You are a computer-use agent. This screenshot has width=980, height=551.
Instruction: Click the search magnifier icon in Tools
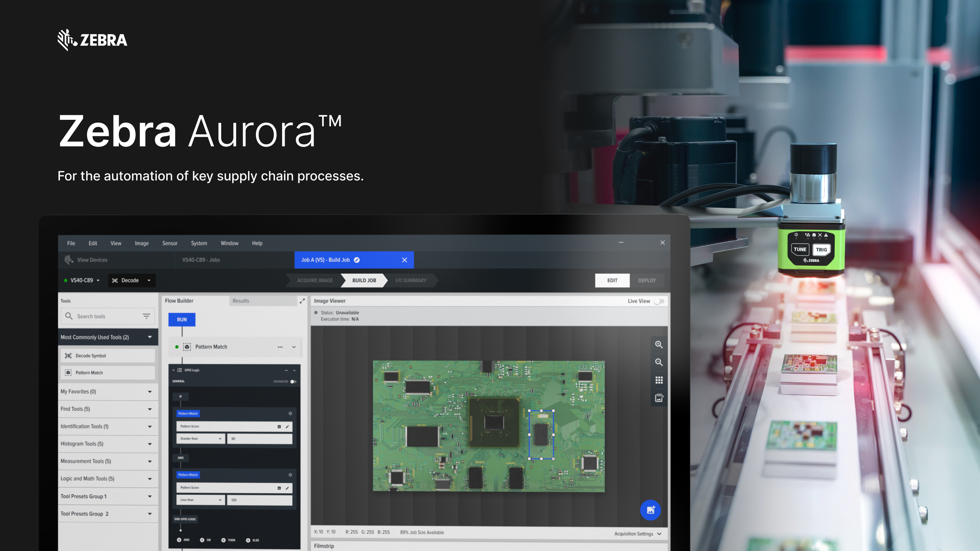coord(69,316)
